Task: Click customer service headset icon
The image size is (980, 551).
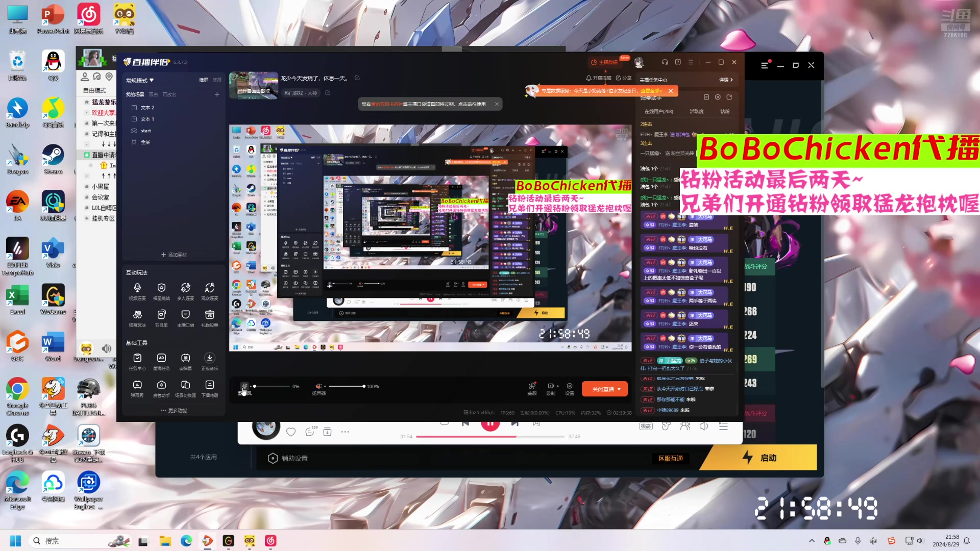Action: 665,62
